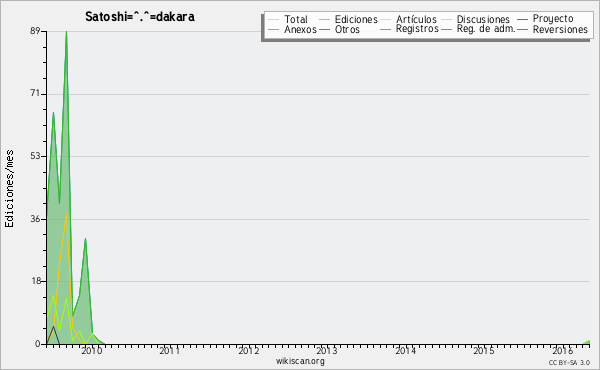Image resolution: width=600 pixels, height=370 pixels.
Task: Click the 2015 x-axis label
Action: click(484, 350)
